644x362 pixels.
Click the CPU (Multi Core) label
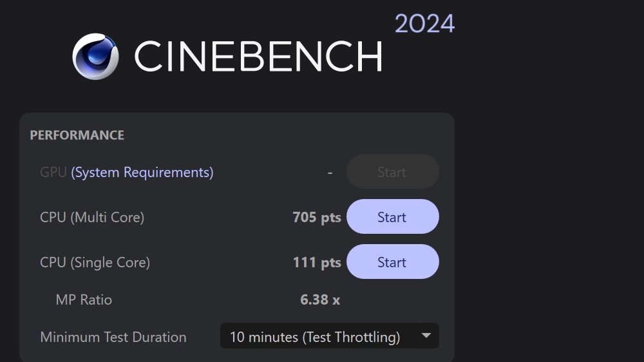[92, 218]
